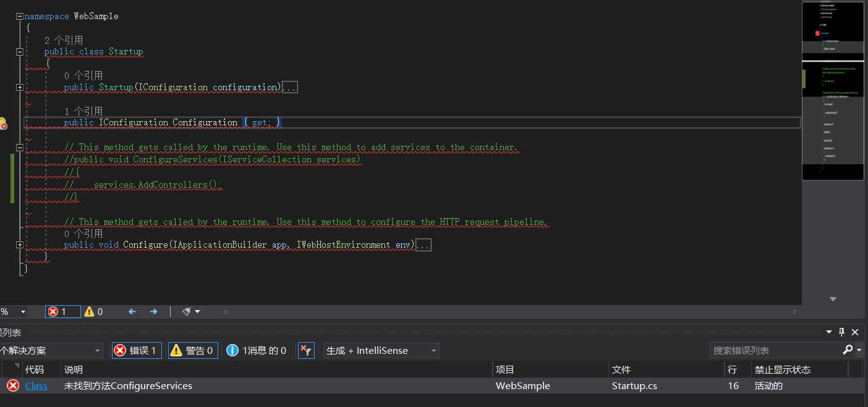Click down arrow of vertical scrollbar

pyautogui.click(x=833, y=298)
